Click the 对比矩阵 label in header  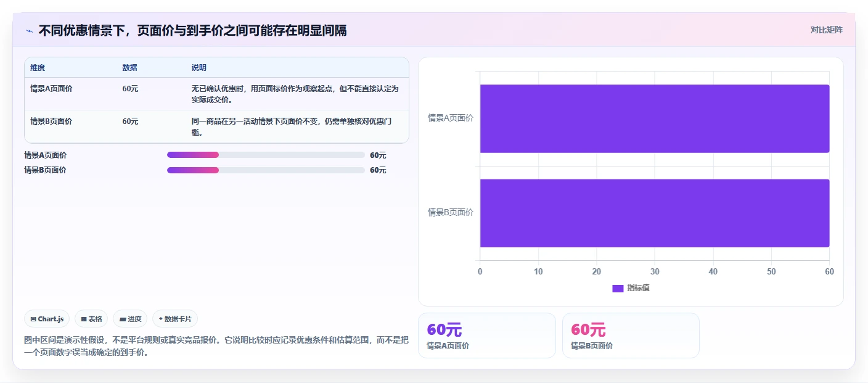[826, 30]
